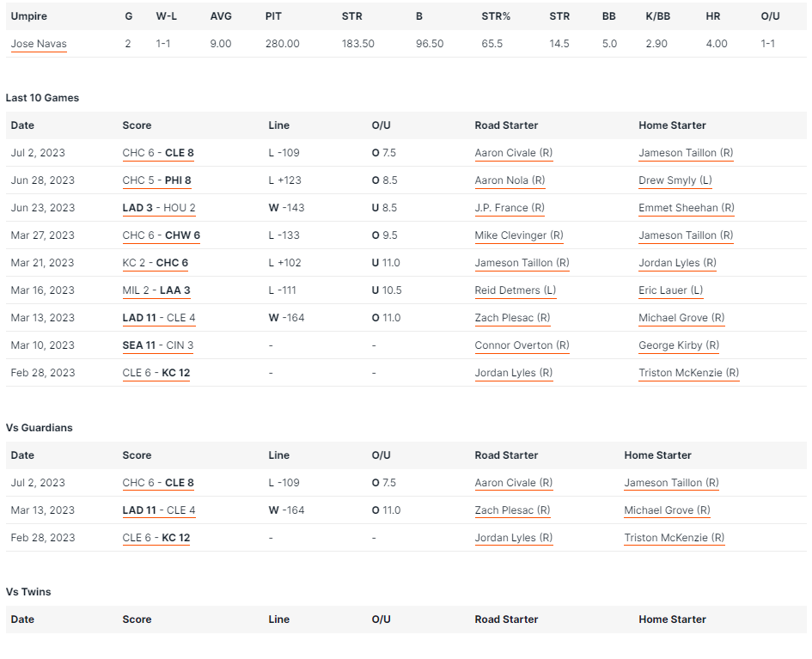Open Zach Plesac under Vs Guardians

(513, 510)
